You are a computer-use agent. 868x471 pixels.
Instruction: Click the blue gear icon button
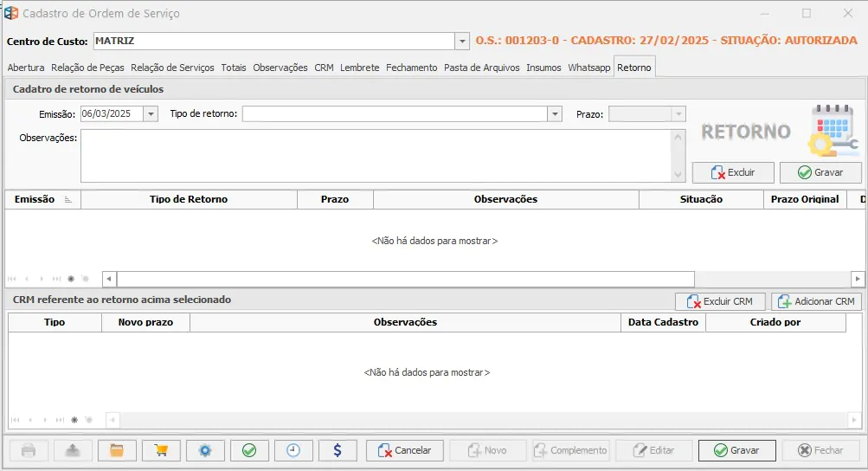click(x=205, y=450)
